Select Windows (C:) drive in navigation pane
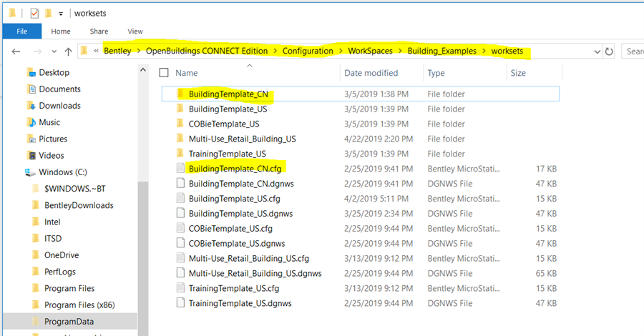This screenshot has height=336, width=644. tap(63, 172)
